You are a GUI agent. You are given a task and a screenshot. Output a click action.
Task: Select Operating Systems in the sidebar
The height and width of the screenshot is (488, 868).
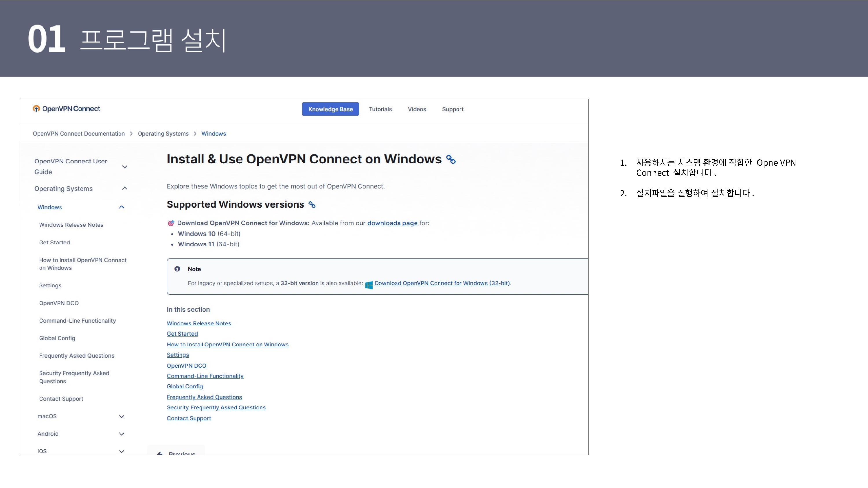(63, 189)
